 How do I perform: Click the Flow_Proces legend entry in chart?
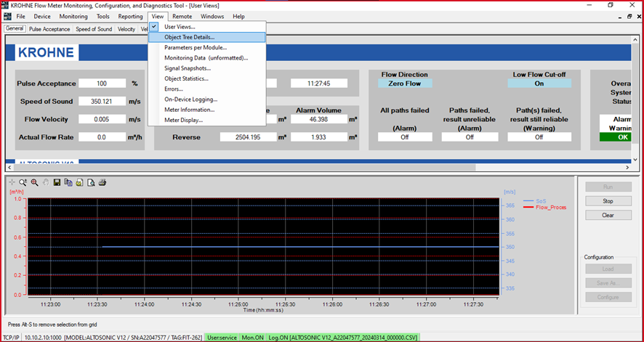(x=545, y=208)
